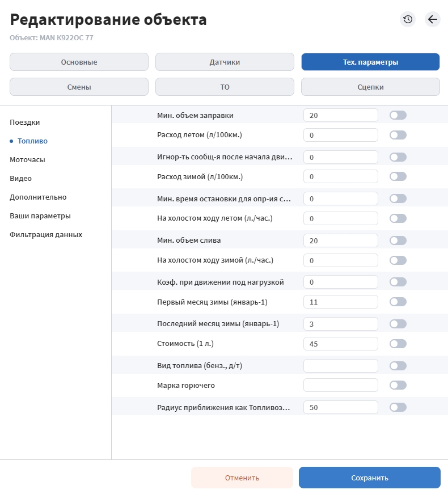
Task: Click the Сохранить button
Action: pos(370,478)
